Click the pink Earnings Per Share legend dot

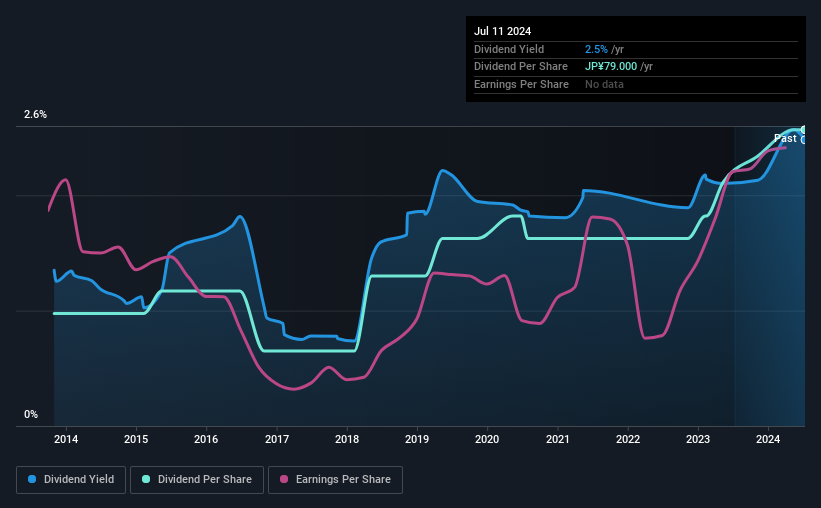[x=284, y=479]
